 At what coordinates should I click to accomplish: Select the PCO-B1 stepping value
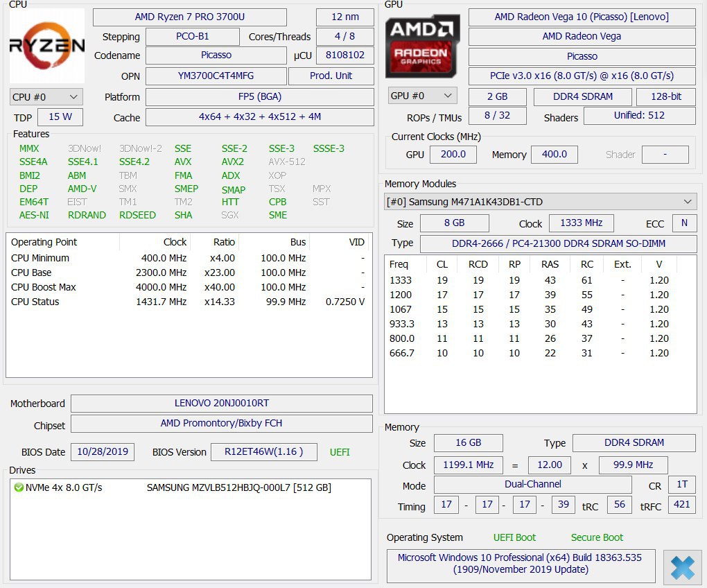click(x=193, y=37)
